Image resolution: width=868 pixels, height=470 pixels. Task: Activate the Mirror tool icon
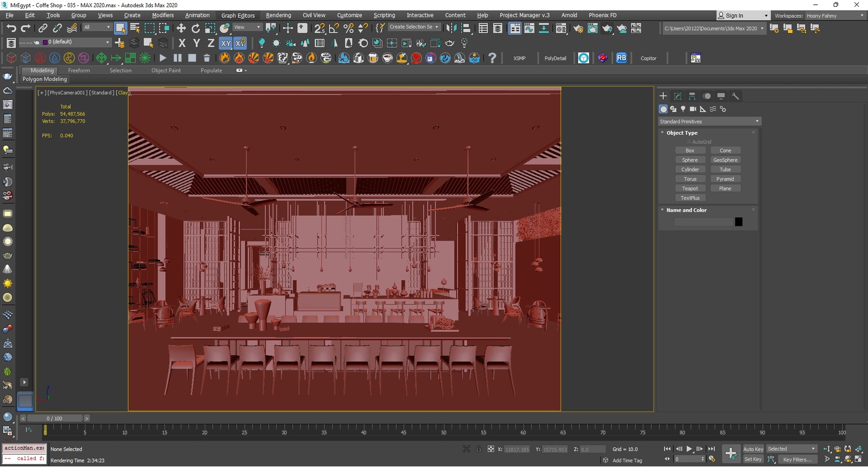(x=452, y=28)
